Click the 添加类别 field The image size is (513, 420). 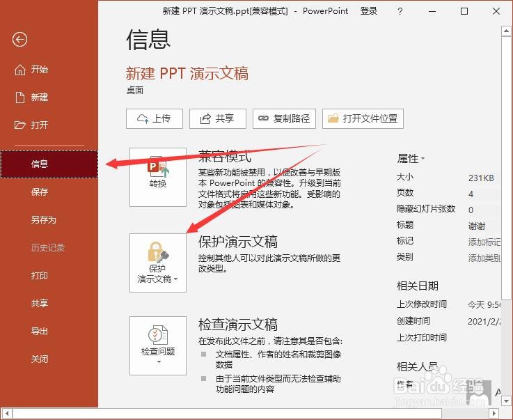pos(484,258)
